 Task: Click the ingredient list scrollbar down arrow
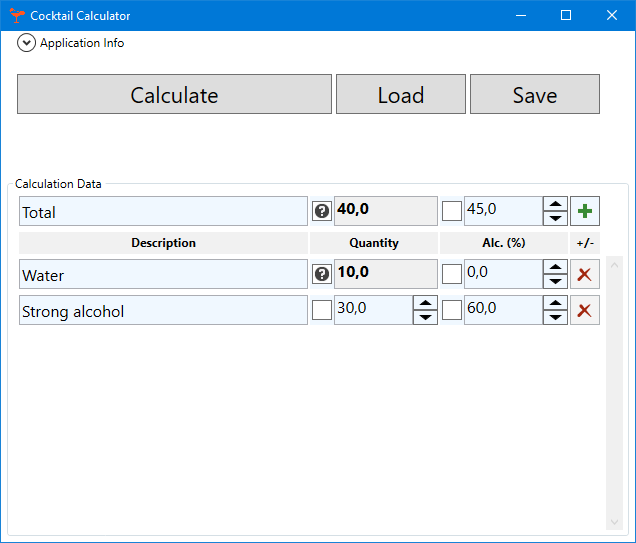tap(615, 522)
